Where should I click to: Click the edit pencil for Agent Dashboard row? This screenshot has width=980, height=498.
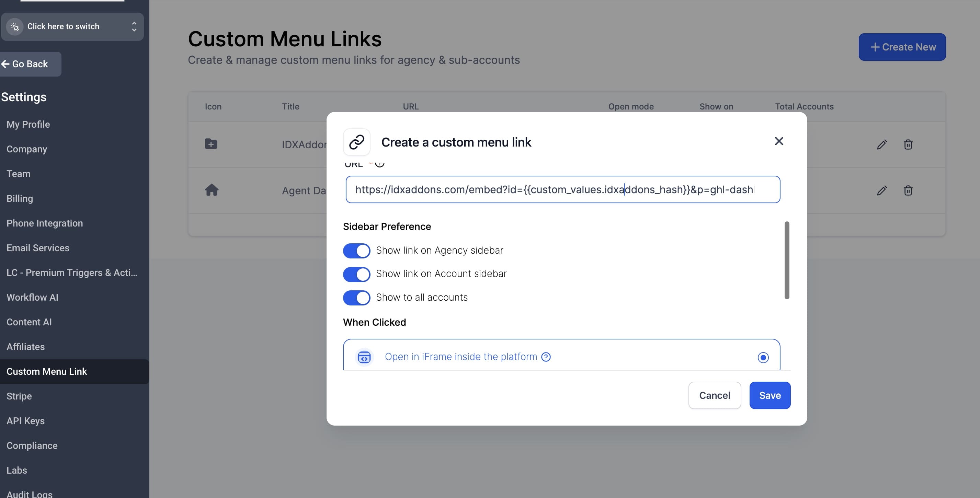tap(881, 190)
